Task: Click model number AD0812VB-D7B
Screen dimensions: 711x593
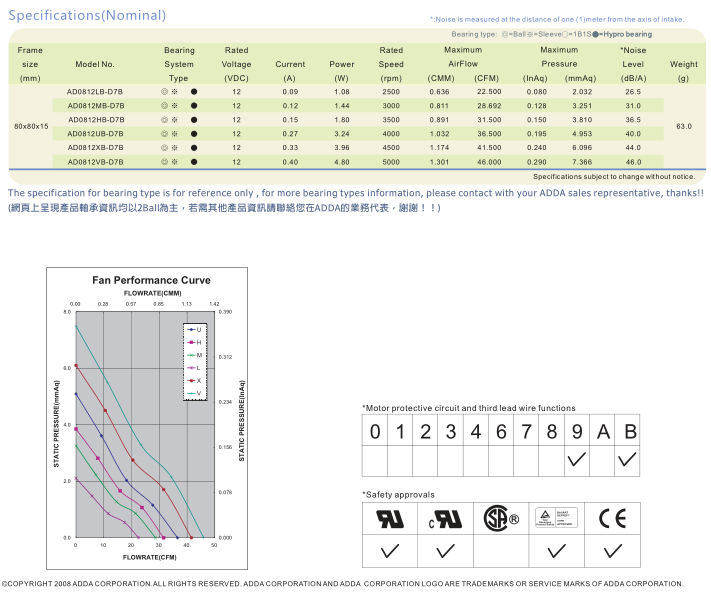Action: (95, 162)
